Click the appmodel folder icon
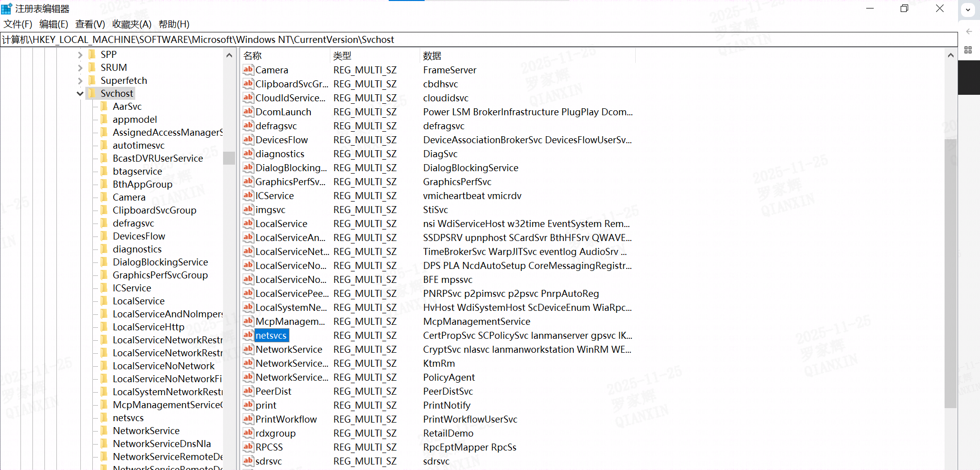Image resolution: width=980 pixels, height=470 pixels. point(104,119)
